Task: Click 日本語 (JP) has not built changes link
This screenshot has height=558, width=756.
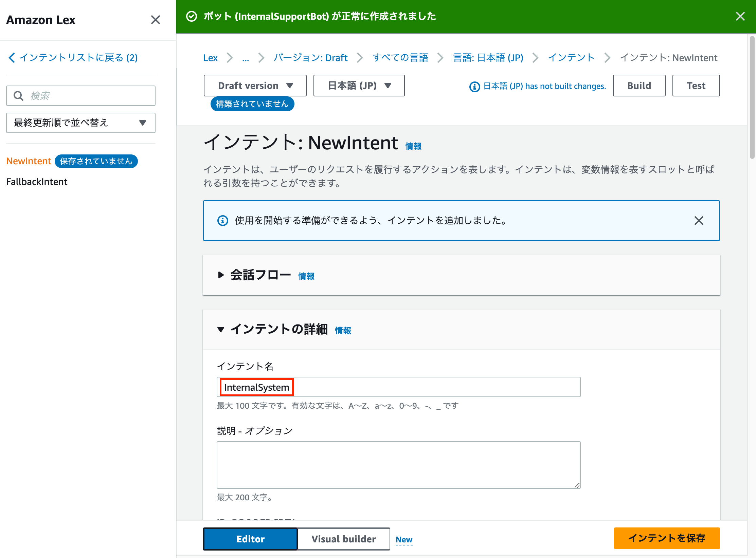Action: click(x=544, y=86)
